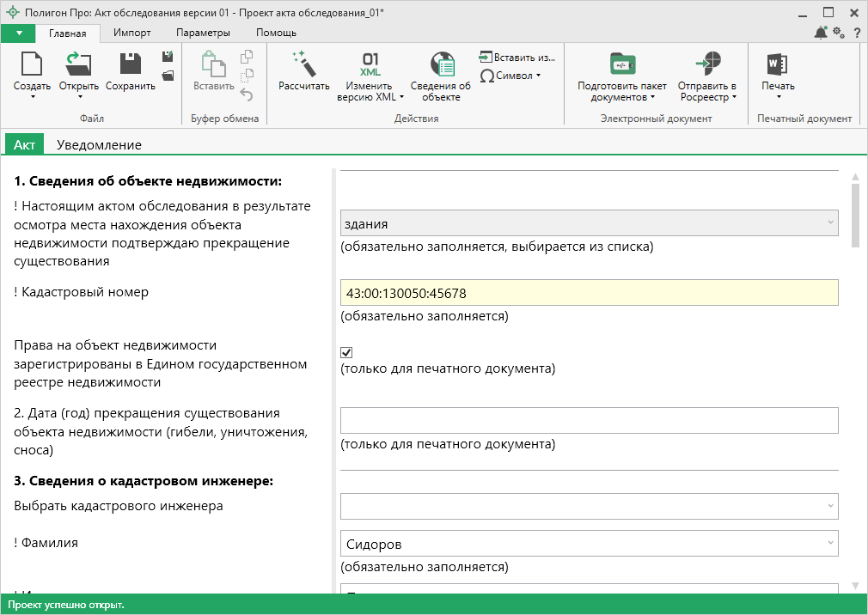Click Отправить в Росреестр icon

tap(706, 65)
